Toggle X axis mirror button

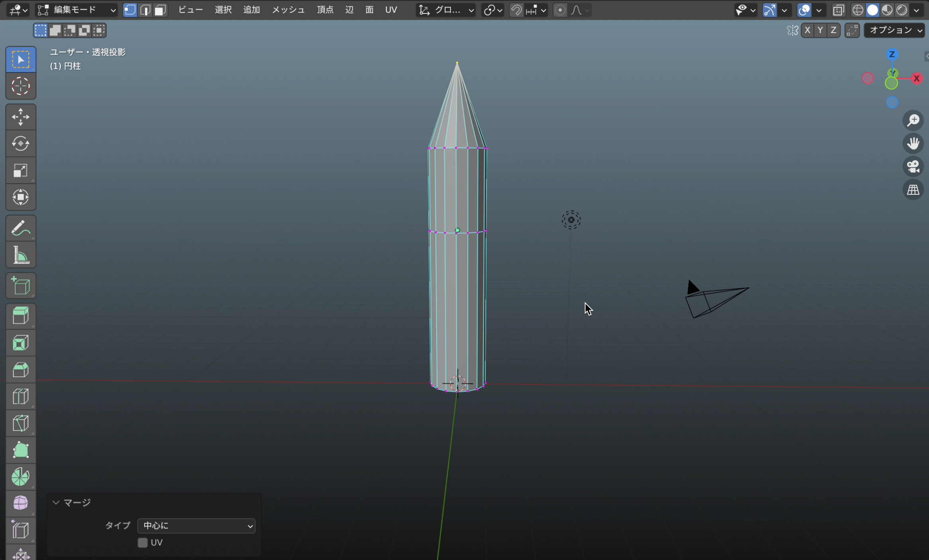tap(807, 30)
